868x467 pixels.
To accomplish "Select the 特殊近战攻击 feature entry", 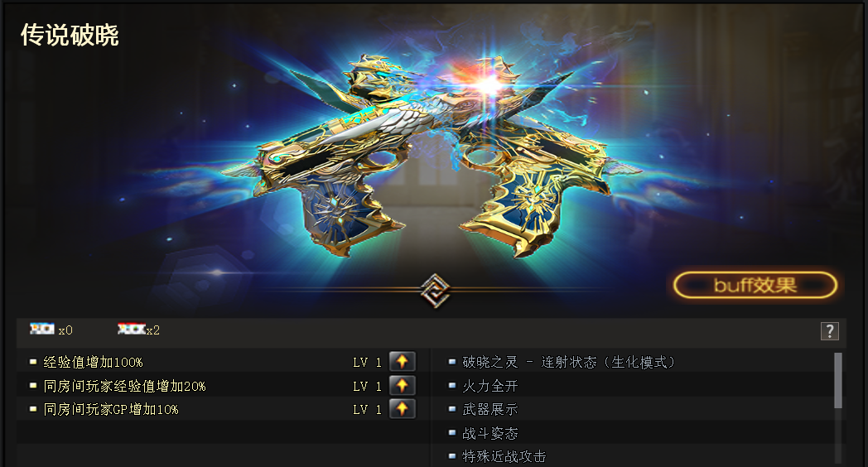I will 504,456.
